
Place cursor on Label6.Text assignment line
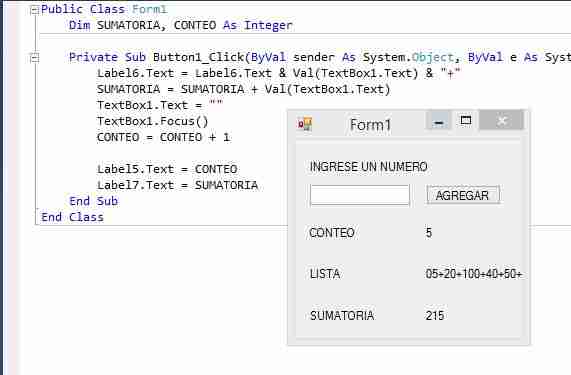coord(279,73)
